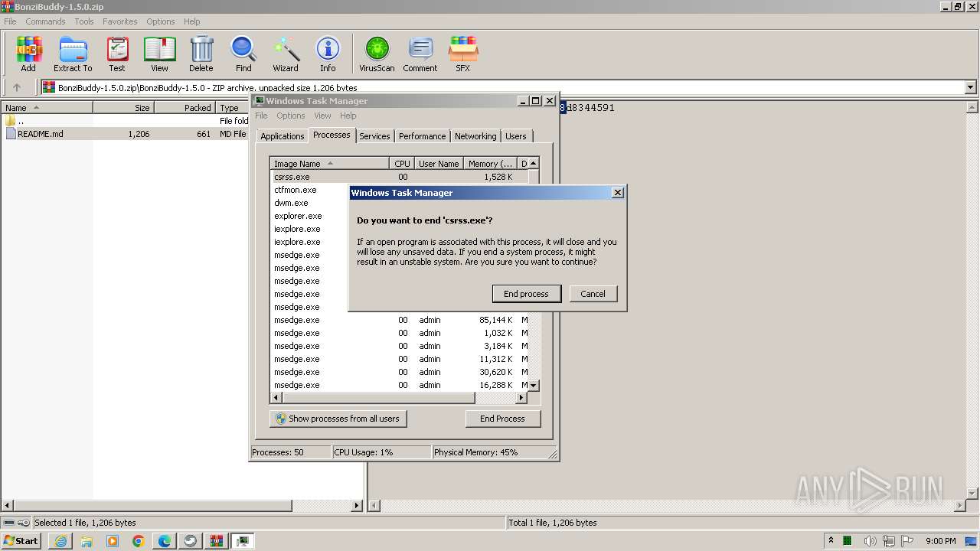
Task: Go up one folder level arrow
Action: (17, 87)
